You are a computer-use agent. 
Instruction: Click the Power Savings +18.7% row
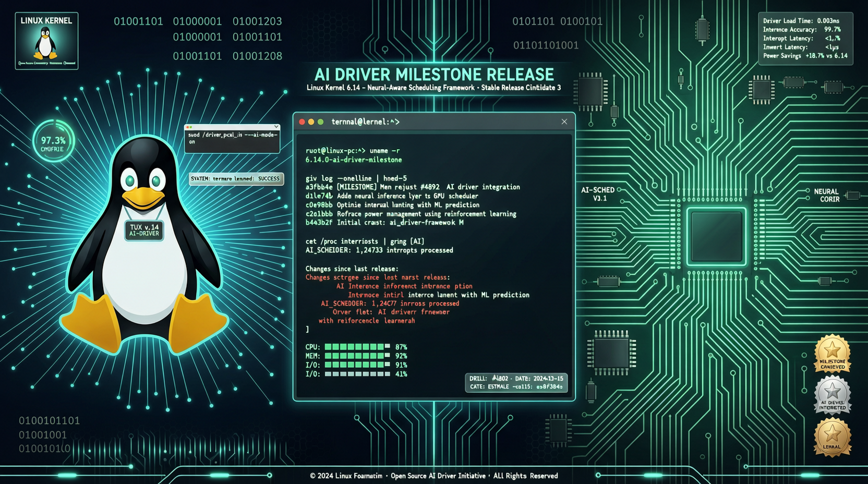point(805,56)
